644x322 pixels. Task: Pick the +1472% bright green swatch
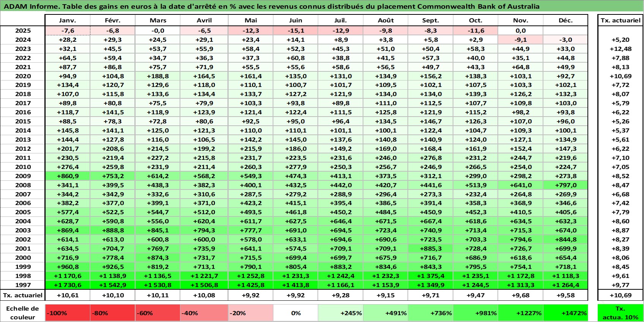click(x=565, y=313)
